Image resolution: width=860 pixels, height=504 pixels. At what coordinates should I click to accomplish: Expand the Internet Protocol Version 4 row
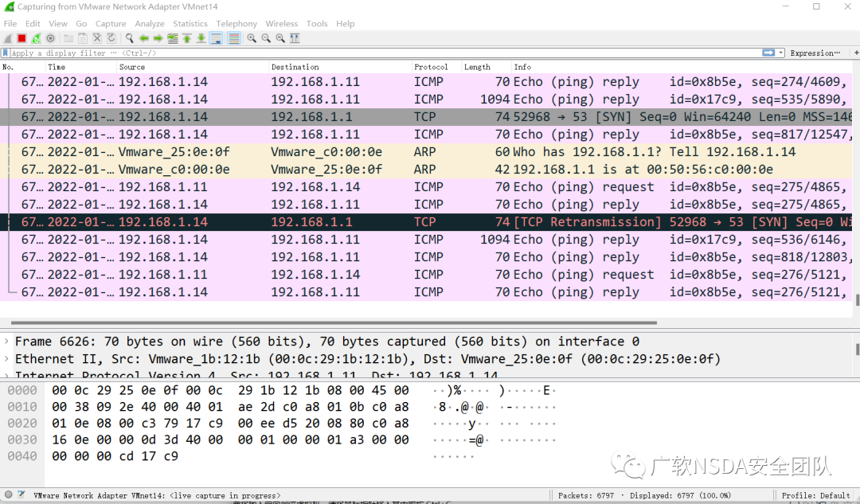6,375
